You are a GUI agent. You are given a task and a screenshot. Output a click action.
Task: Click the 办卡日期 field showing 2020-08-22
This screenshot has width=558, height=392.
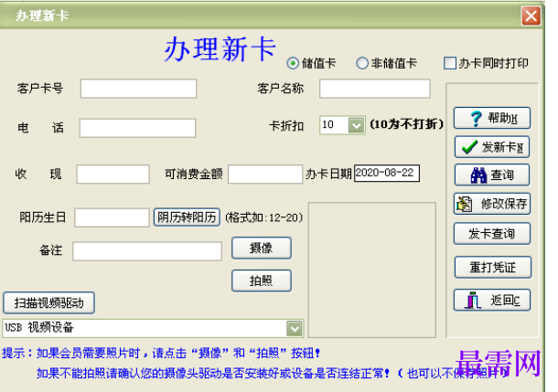tap(386, 173)
